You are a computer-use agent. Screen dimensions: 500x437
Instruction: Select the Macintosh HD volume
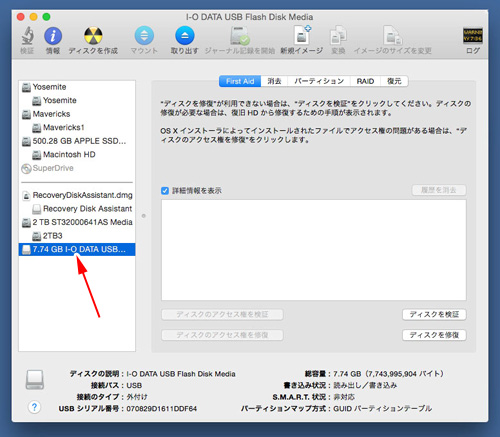coord(77,154)
